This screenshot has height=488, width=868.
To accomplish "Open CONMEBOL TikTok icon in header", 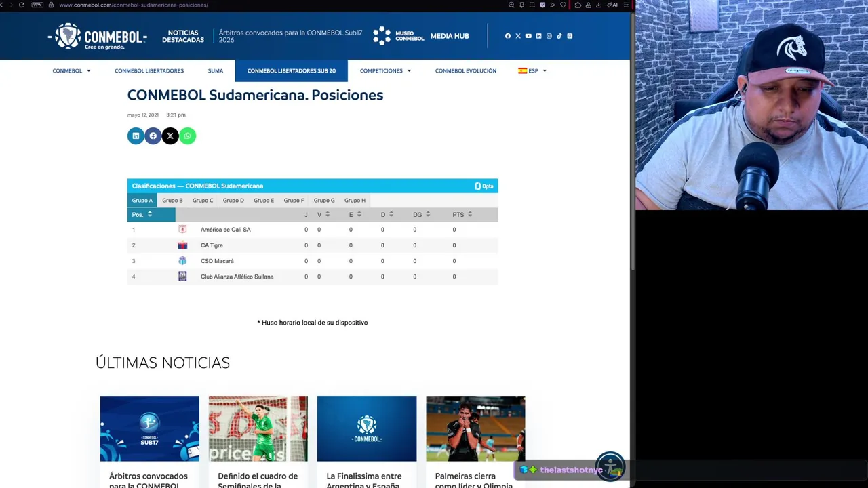I will [x=559, y=36].
